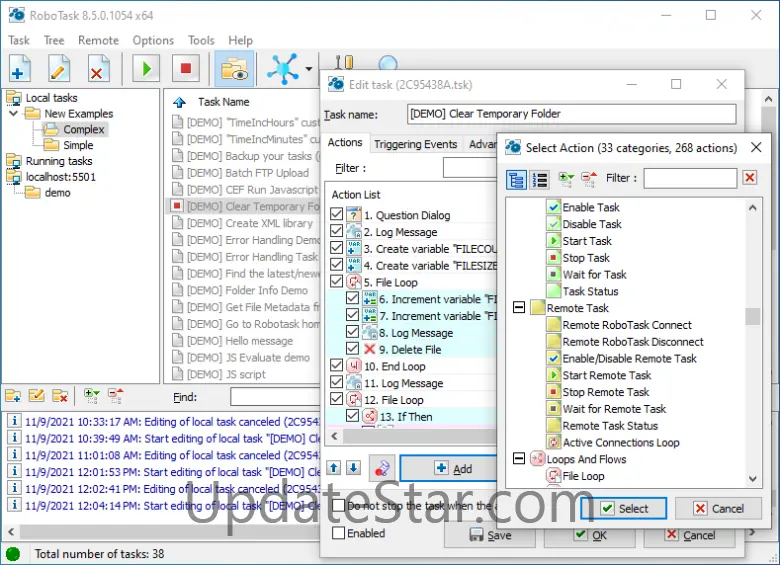Switch to the Triggering Events tab
780x565 pixels.
tap(416, 144)
